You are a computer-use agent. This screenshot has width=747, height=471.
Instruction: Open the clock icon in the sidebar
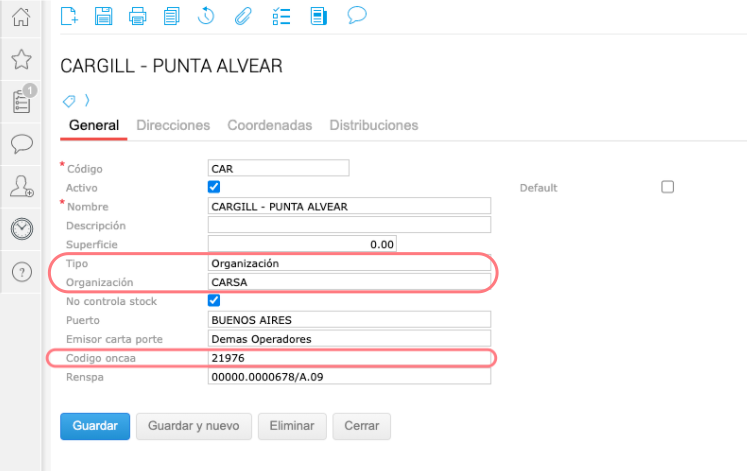click(x=22, y=229)
